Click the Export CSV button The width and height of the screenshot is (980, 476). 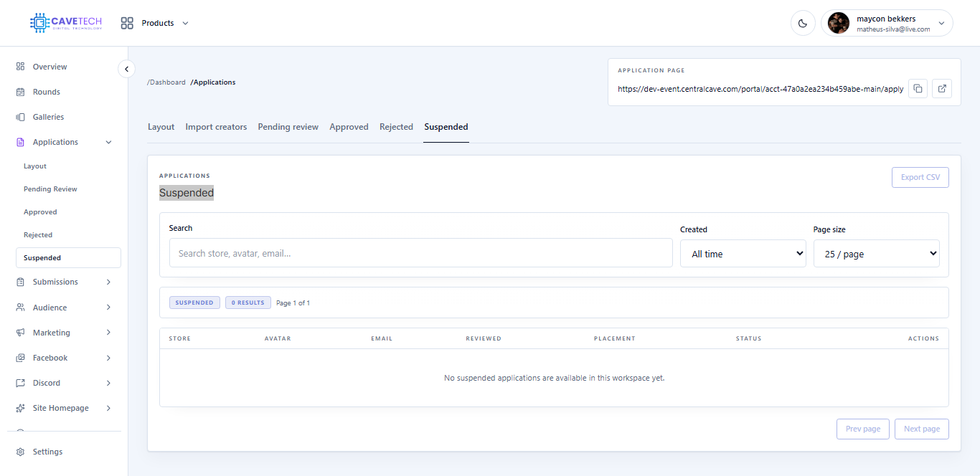point(920,177)
